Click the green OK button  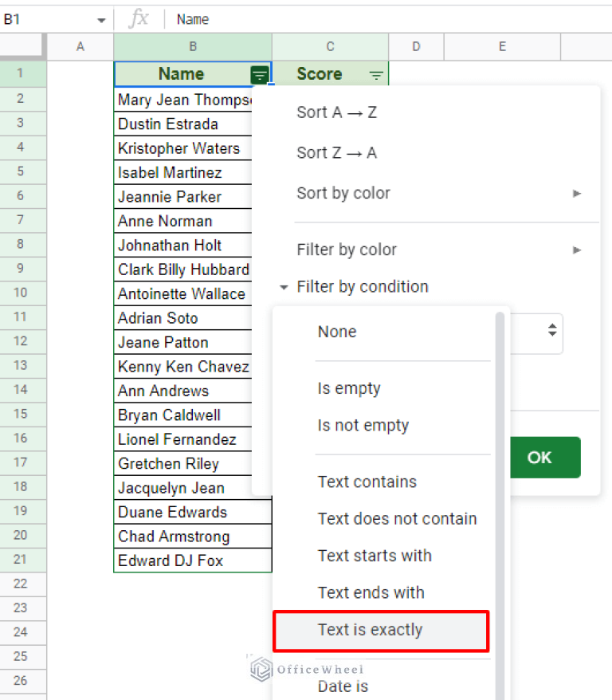tap(545, 457)
